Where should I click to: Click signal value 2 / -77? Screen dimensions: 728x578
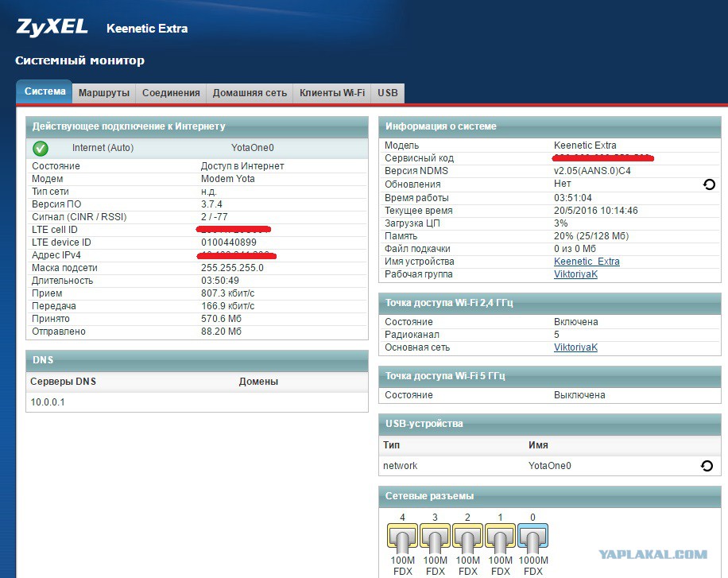click(214, 216)
